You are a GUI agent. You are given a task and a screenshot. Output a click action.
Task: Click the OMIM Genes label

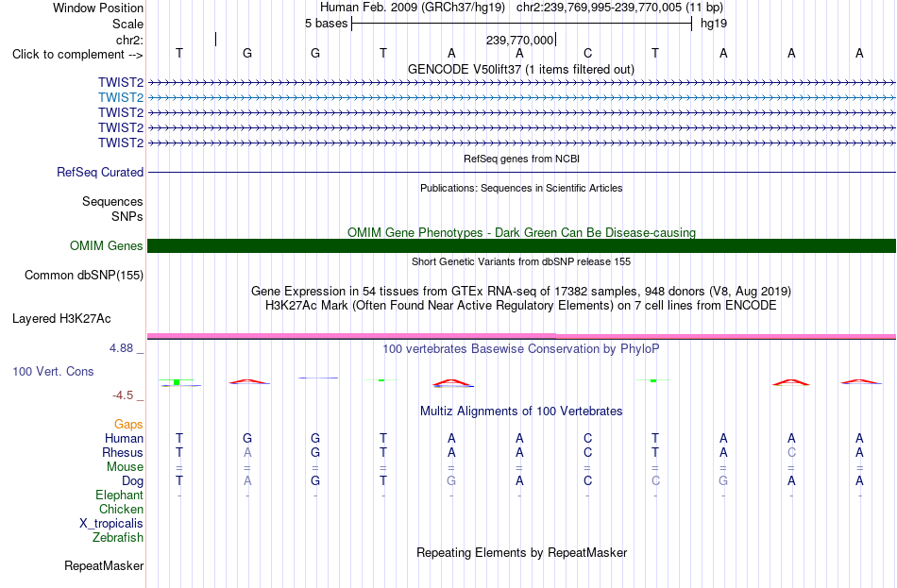pos(107,246)
